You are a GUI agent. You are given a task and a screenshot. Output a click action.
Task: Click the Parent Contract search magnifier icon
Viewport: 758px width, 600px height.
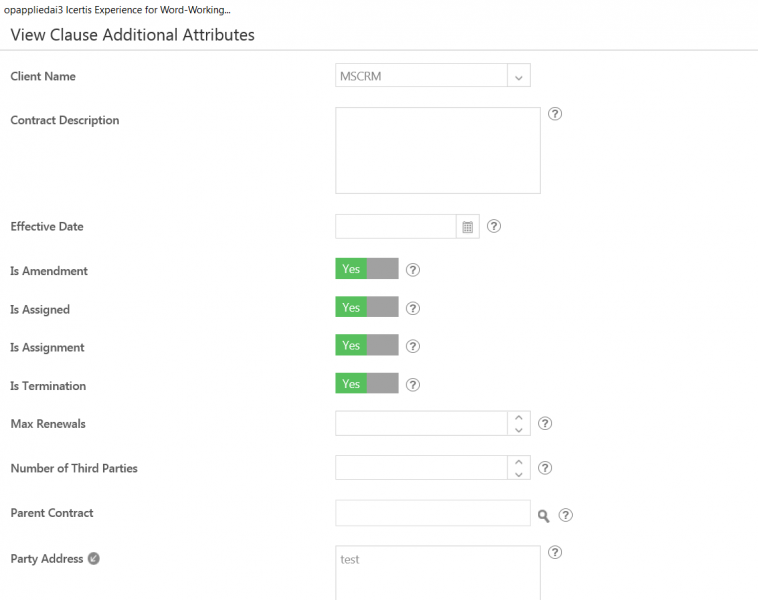point(544,516)
